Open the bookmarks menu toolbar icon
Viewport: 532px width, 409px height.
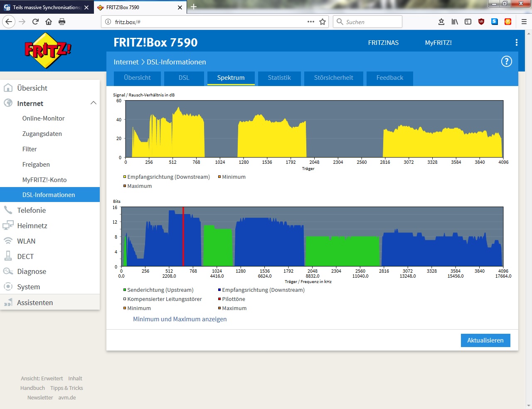[441, 22]
